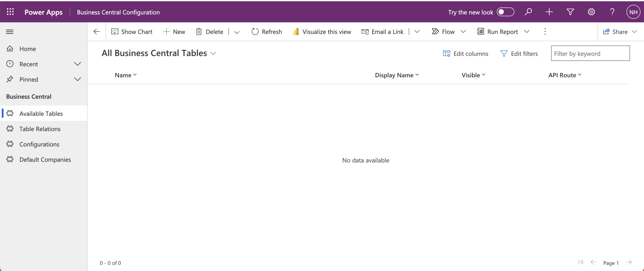This screenshot has width=644, height=271.
Task: Jump to the first page
Action: (581, 262)
